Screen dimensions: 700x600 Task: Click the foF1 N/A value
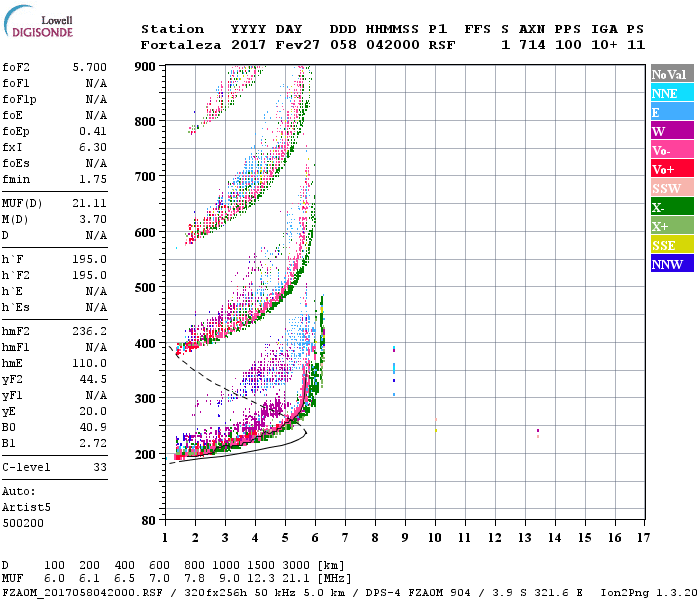pyautogui.click(x=96, y=83)
